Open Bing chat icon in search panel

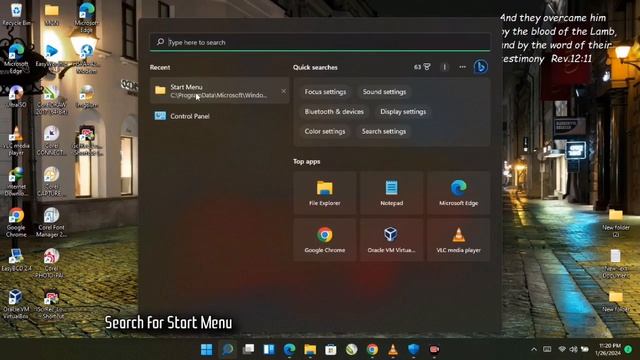(x=480, y=67)
